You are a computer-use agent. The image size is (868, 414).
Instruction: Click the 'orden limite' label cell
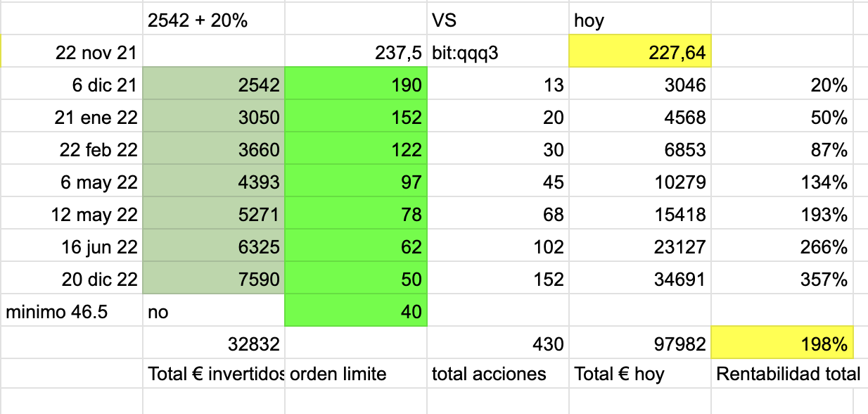click(356, 374)
